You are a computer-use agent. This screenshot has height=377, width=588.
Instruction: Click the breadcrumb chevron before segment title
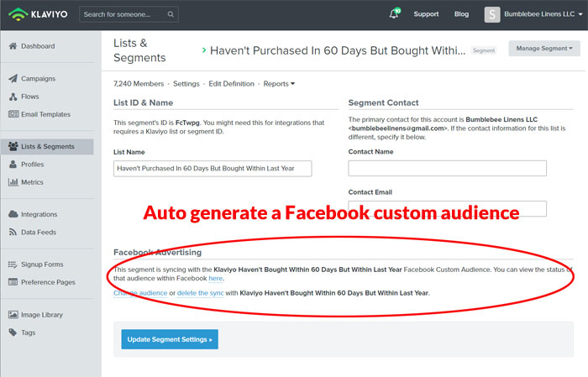[204, 50]
